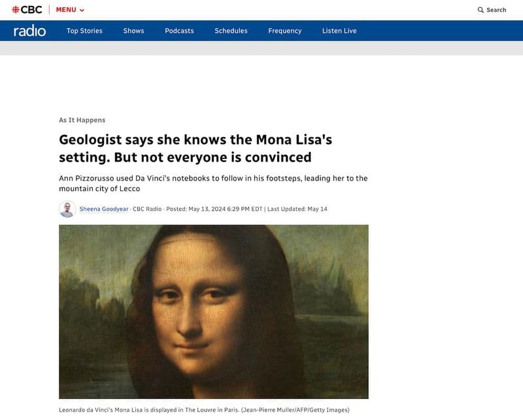Click the Mona Lisa painting image
Viewport: 523px width, 420px height.
pyautogui.click(x=214, y=311)
